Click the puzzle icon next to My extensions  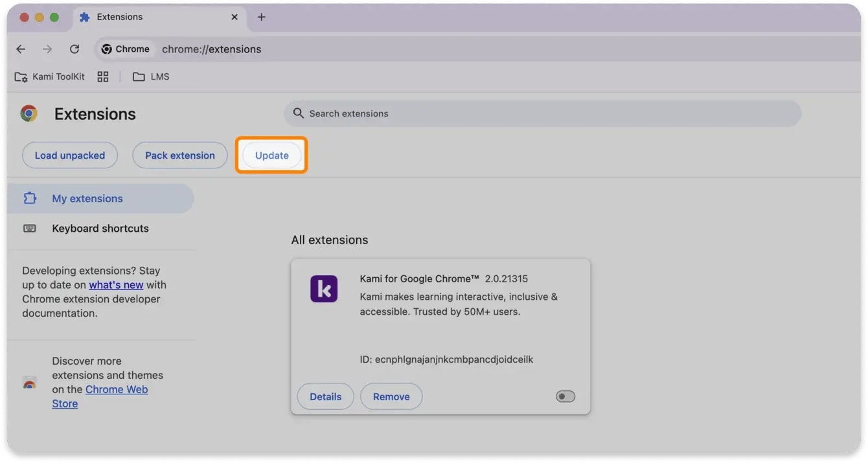tap(30, 199)
